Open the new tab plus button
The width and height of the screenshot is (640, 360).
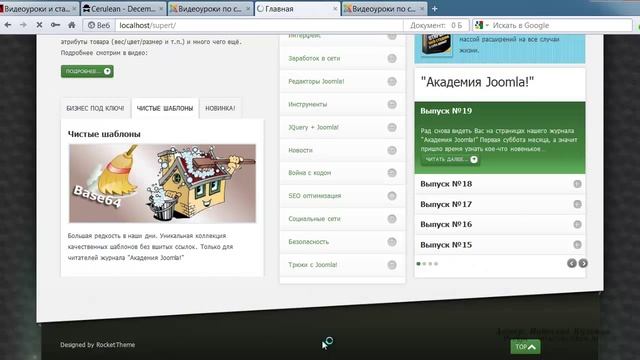click(434, 8)
